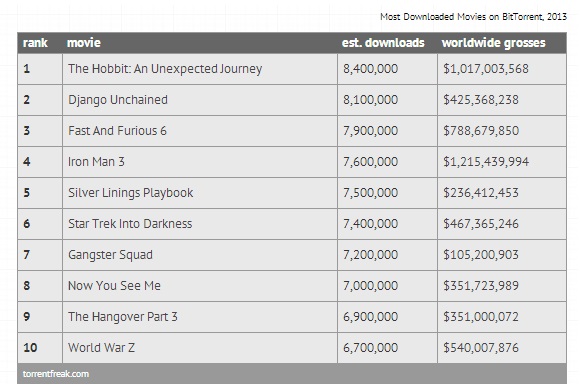Click 'Silver Linings Playbook' movie entry

(131, 193)
